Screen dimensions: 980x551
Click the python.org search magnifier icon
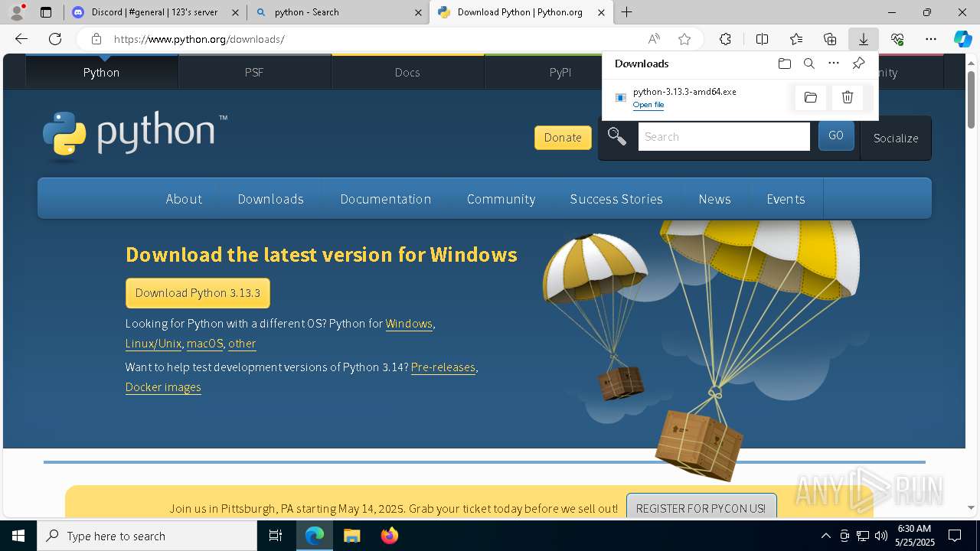pyautogui.click(x=617, y=136)
